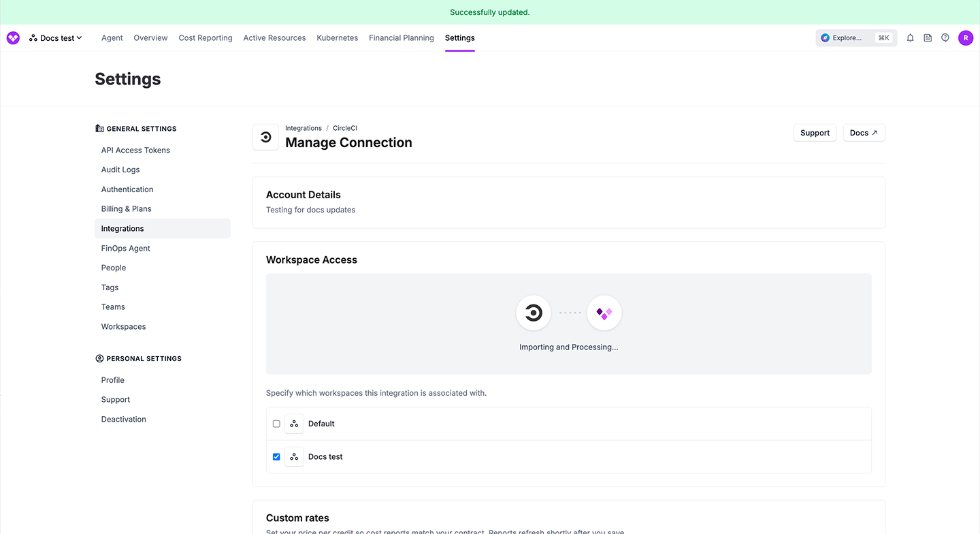Open the Kubernetes tab
This screenshot has width=980, height=534.
[337, 37]
